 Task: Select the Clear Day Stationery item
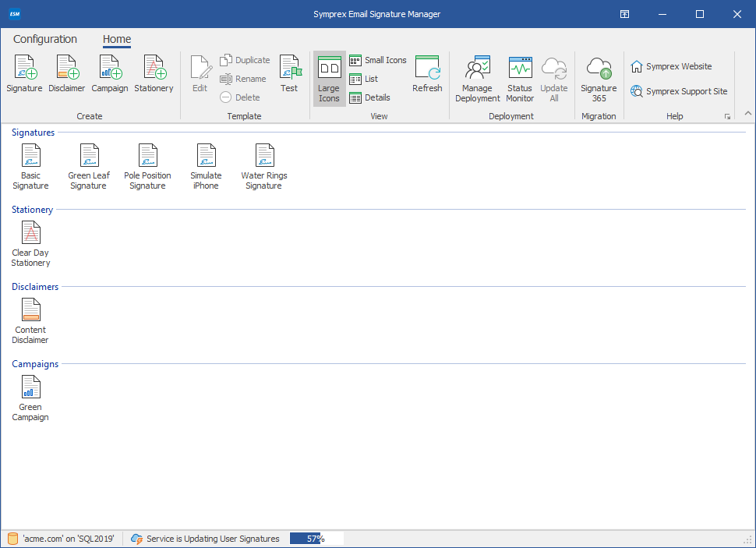click(x=31, y=244)
